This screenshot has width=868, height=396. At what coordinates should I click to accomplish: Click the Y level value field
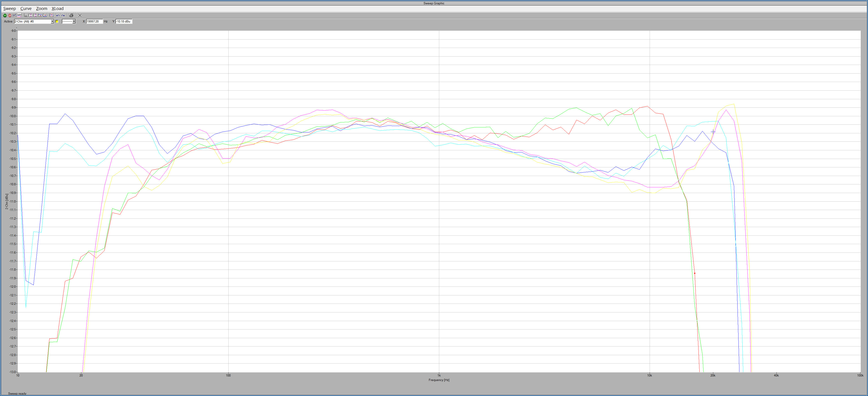coord(124,22)
